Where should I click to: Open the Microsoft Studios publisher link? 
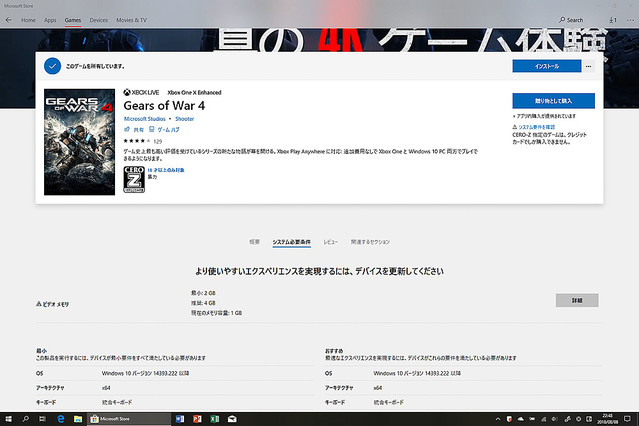click(x=146, y=119)
